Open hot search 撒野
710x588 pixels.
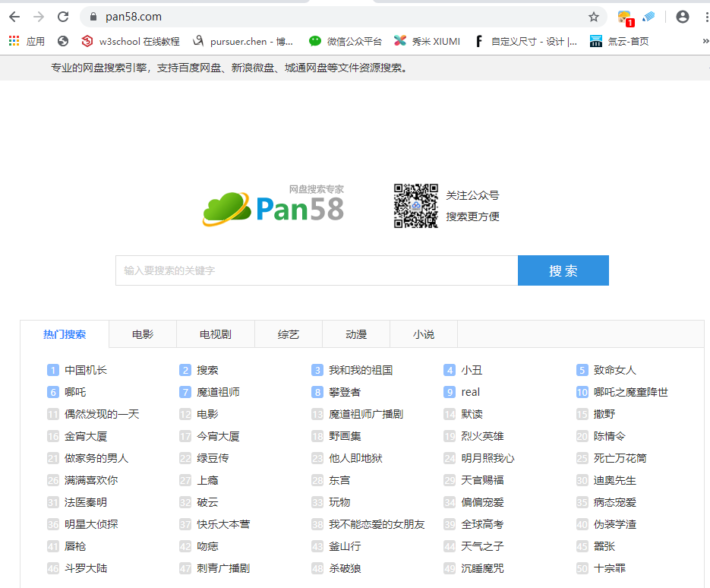click(x=604, y=414)
